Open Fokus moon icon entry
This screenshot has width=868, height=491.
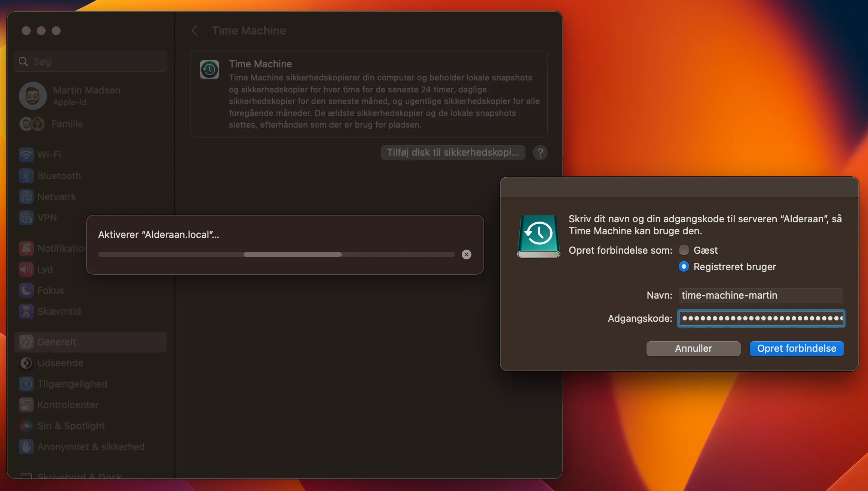26,290
